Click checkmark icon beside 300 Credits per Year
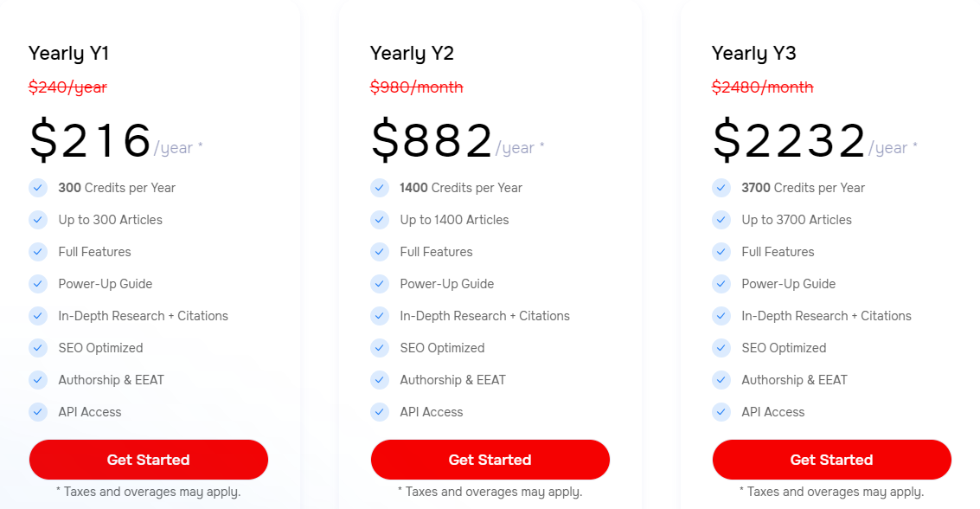The image size is (980, 509). (38, 188)
